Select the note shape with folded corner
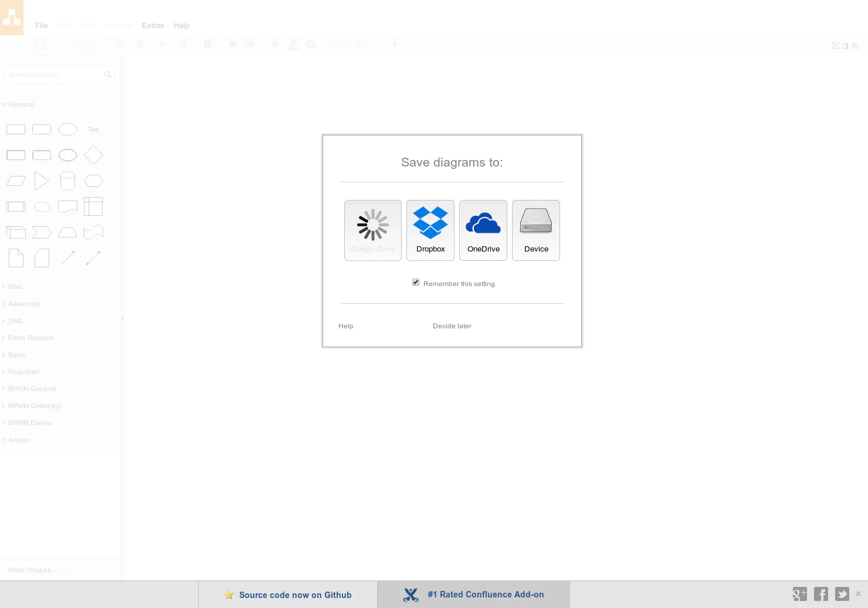 point(16,258)
